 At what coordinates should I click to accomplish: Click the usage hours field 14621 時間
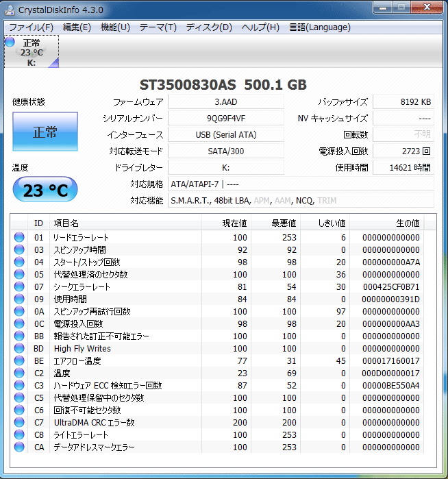[x=403, y=168]
